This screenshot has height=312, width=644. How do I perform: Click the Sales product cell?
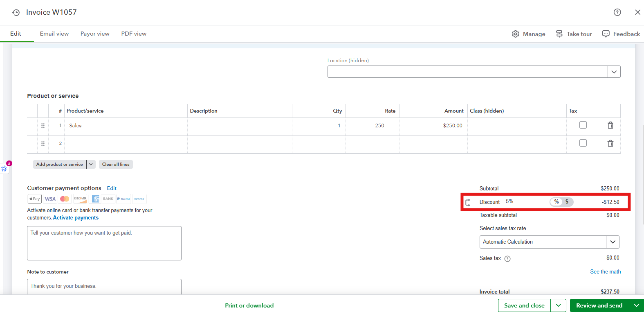[126, 126]
